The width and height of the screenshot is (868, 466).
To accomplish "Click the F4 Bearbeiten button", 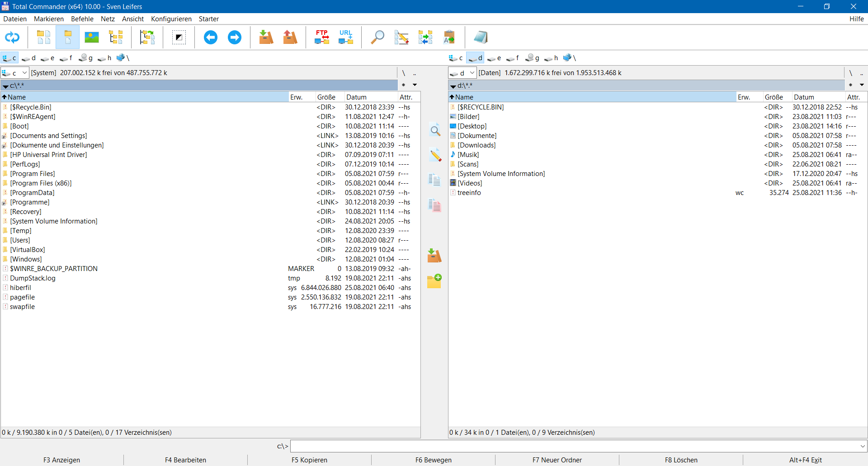I will pyautogui.click(x=185, y=460).
